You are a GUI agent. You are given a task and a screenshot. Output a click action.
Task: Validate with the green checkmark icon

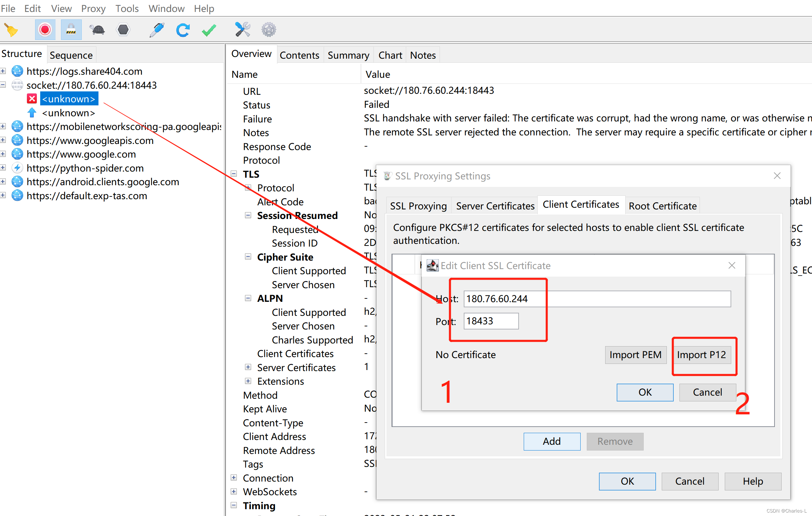point(209,30)
